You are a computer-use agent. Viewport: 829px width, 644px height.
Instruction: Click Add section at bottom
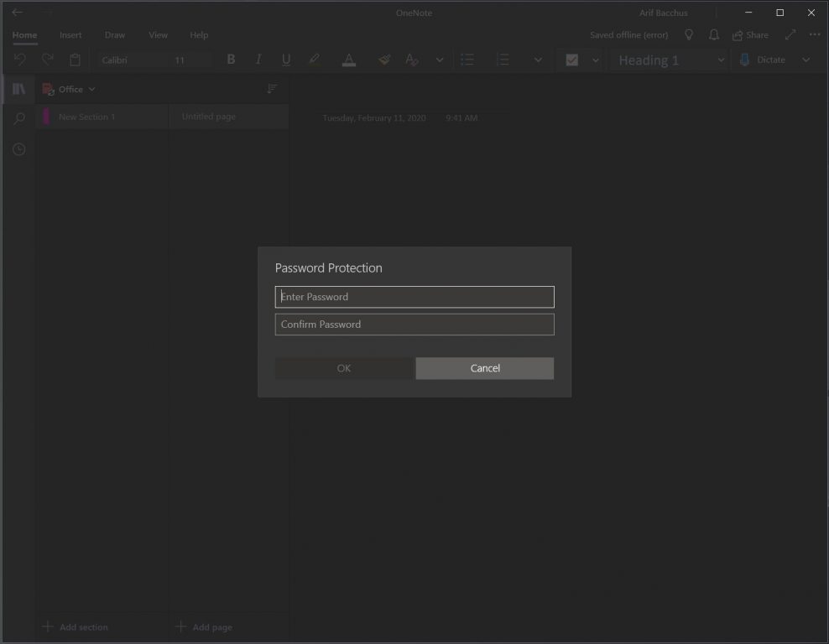[75, 627]
